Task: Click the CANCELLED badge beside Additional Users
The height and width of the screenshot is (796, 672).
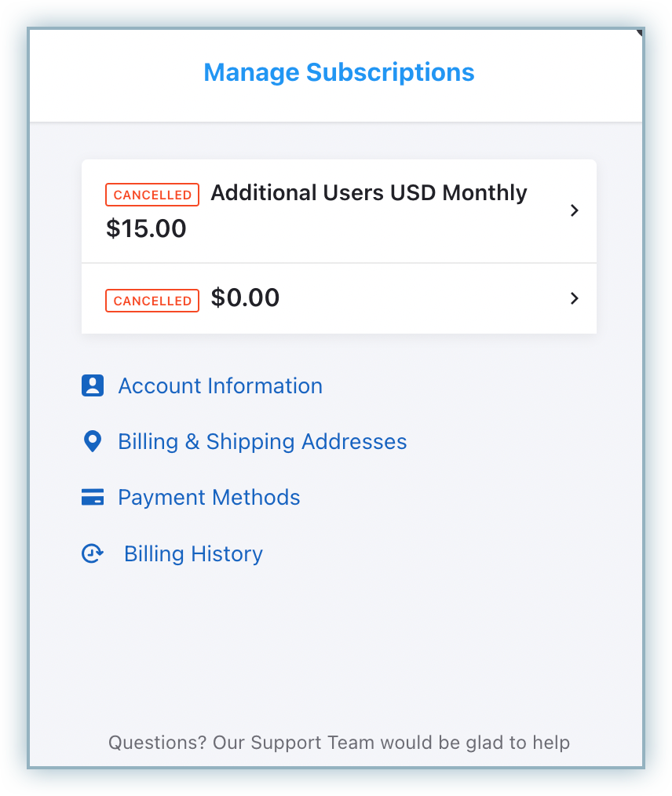Action: (152, 195)
